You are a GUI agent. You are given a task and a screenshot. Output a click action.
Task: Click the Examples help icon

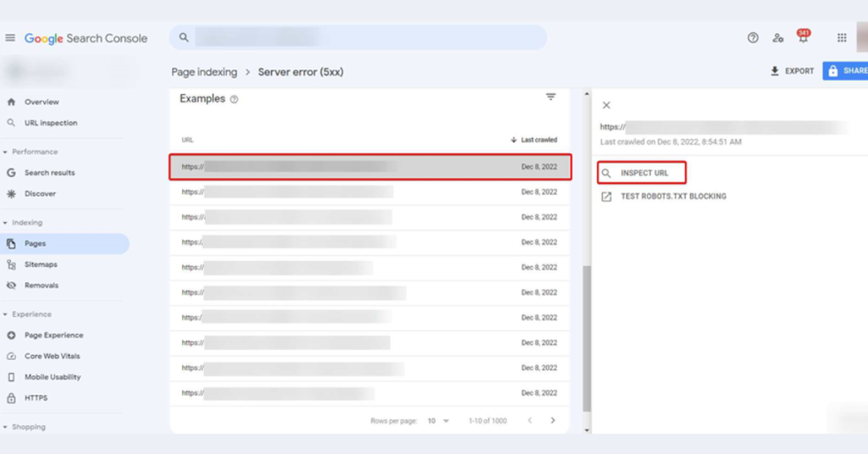tap(234, 100)
